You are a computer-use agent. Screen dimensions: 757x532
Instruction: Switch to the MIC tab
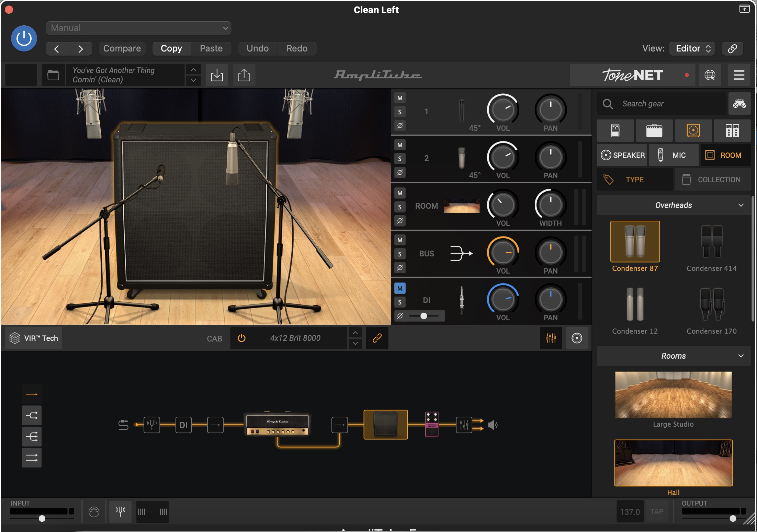click(x=673, y=155)
